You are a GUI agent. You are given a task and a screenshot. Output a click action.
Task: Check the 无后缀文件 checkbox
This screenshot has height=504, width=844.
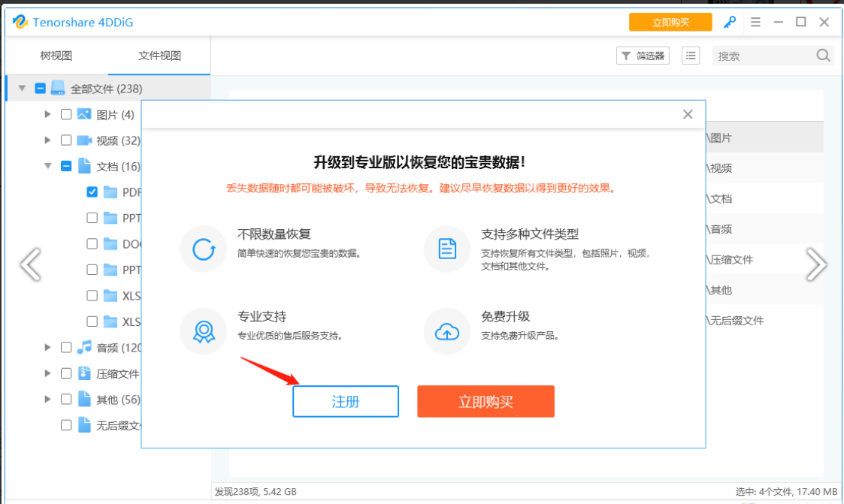tap(65, 425)
